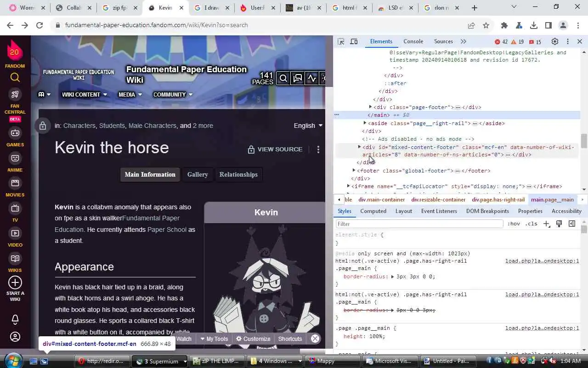The width and height of the screenshot is (588, 368).
Task: Open DevTools customize three-dot menu
Action: click(568, 41)
